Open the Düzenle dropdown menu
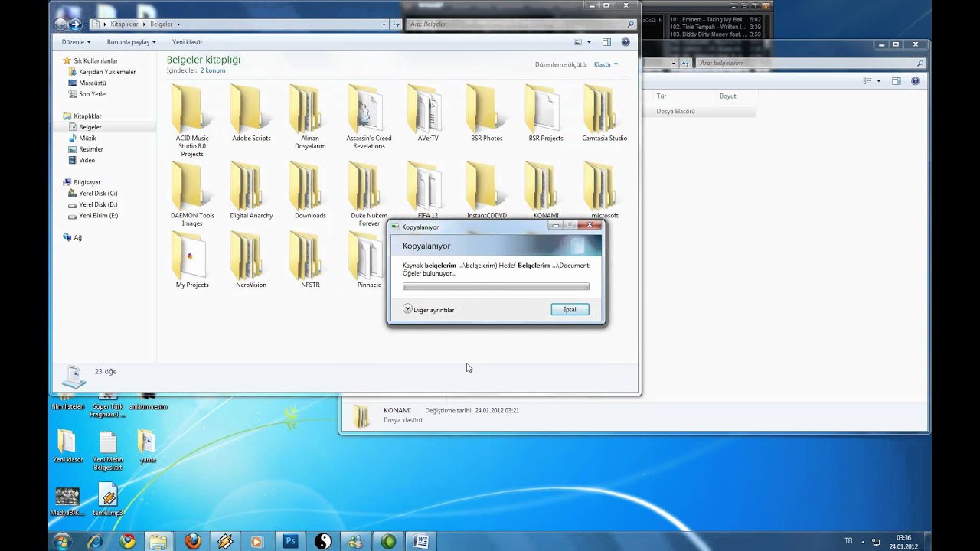Screen dimensions: 980x551 [76, 42]
